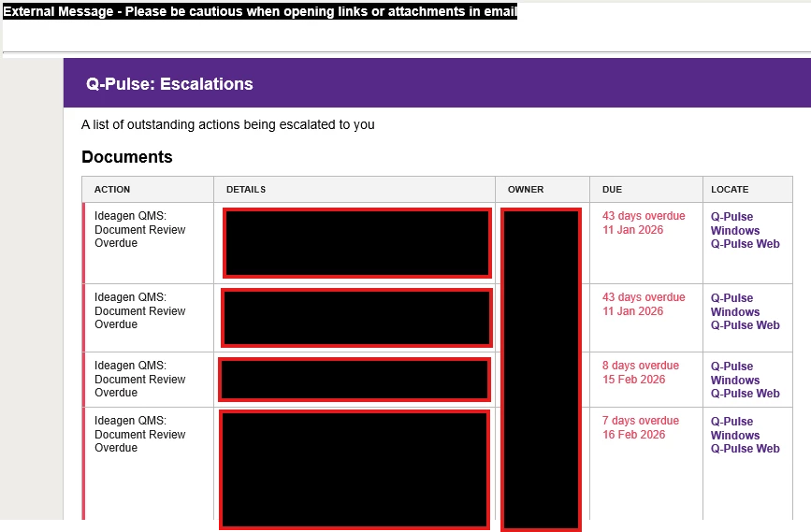The width and height of the screenshot is (811, 532).
Task: Click the Q-Pulse: Escalations banner title
Action: pyautogui.click(x=169, y=84)
